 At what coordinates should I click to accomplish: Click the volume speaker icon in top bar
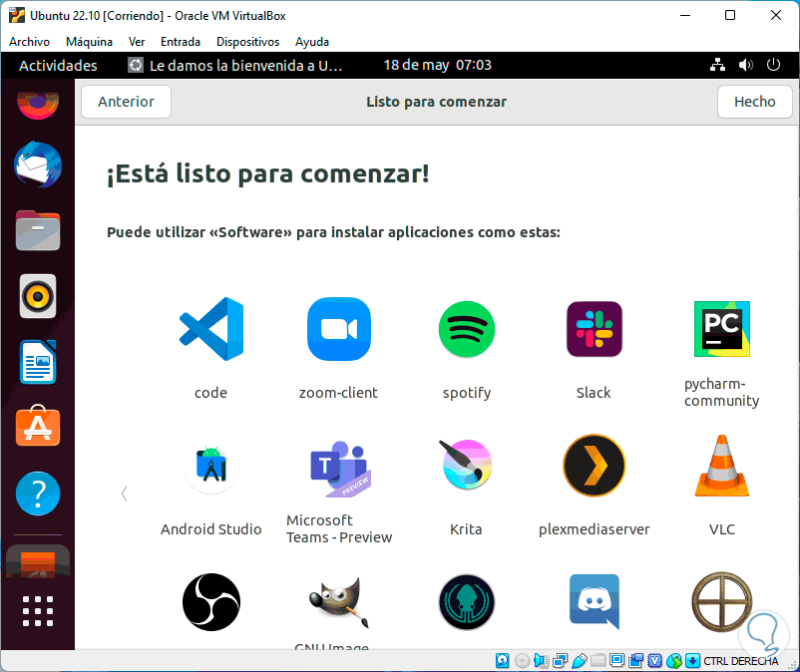click(745, 65)
